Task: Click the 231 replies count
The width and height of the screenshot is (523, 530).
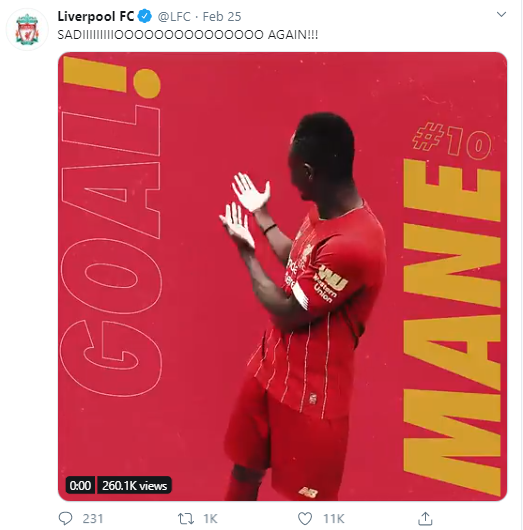Action: tap(93, 519)
